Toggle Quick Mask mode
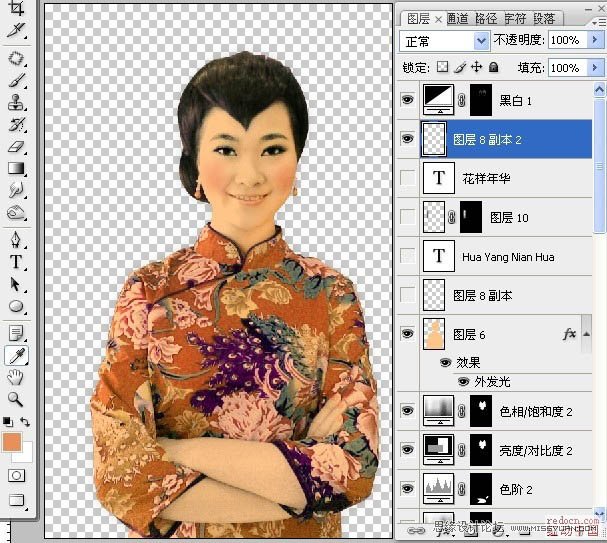This screenshot has height=543, width=607. point(16,475)
